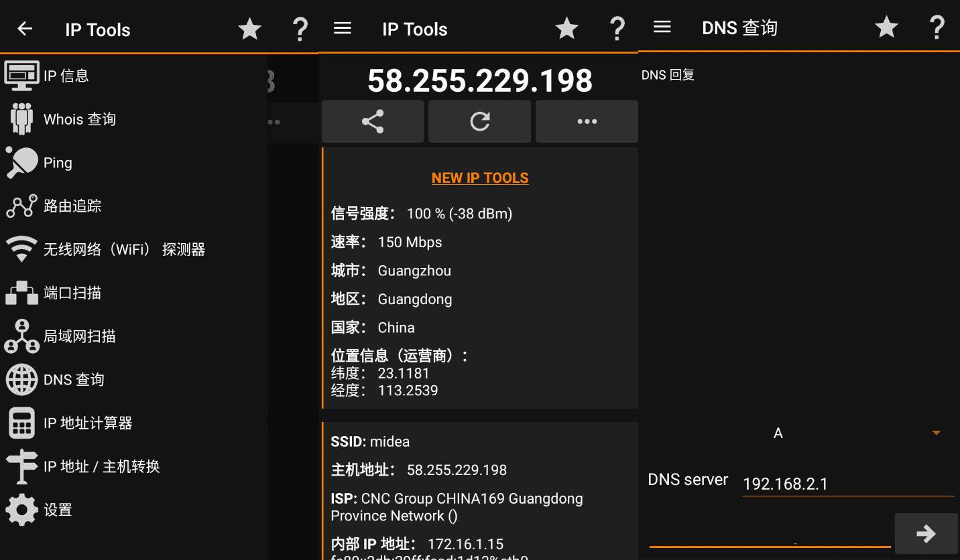Open the hamburger menu in the DNS 查询 screen
The height and width of the screenshot is (560, 960).
tap(662, 27)
